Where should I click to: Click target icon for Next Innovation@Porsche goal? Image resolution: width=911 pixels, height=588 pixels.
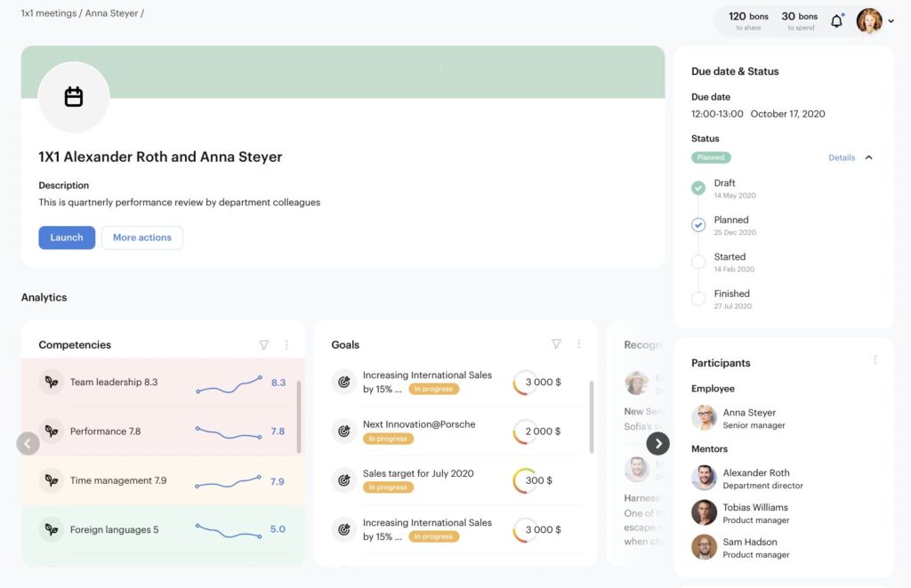click(344, 431)
